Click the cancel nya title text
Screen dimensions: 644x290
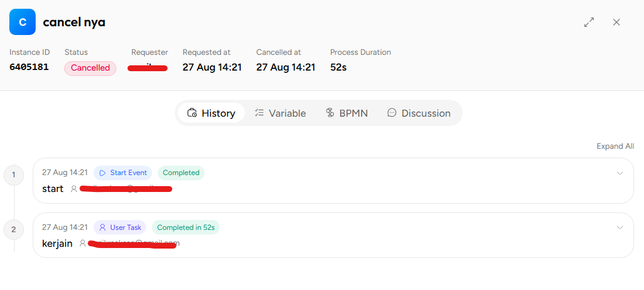(74, 22)
